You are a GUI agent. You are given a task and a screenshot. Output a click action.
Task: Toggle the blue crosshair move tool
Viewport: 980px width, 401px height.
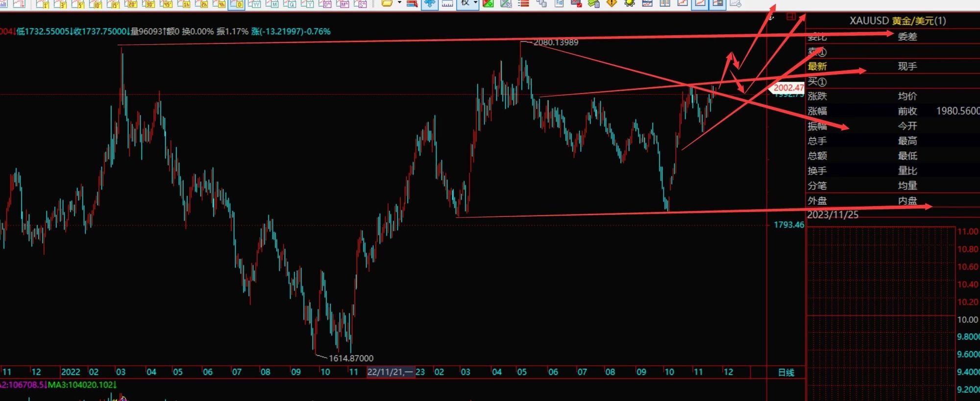tap(429, 3)
